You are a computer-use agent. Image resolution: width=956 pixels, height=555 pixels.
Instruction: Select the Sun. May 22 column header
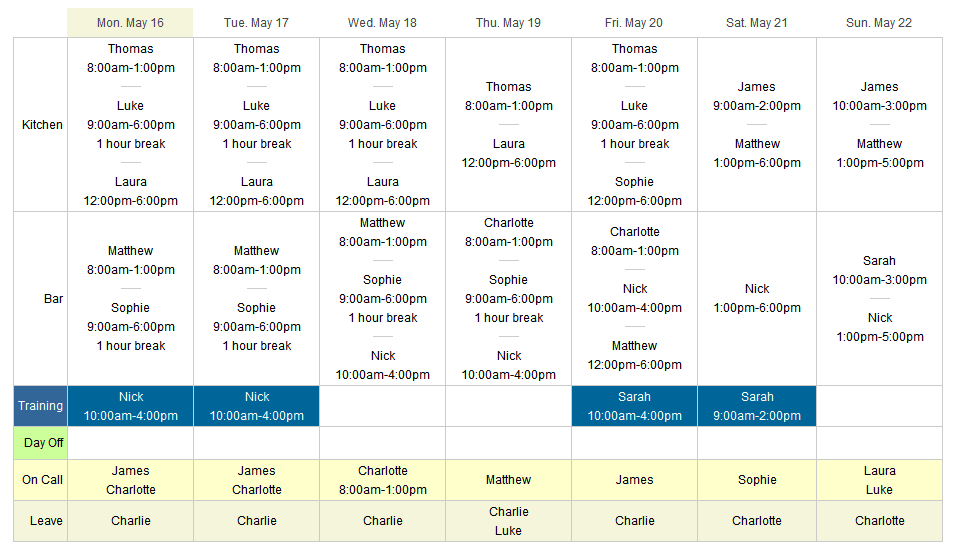pyautogui.click(x=879, y=23)
